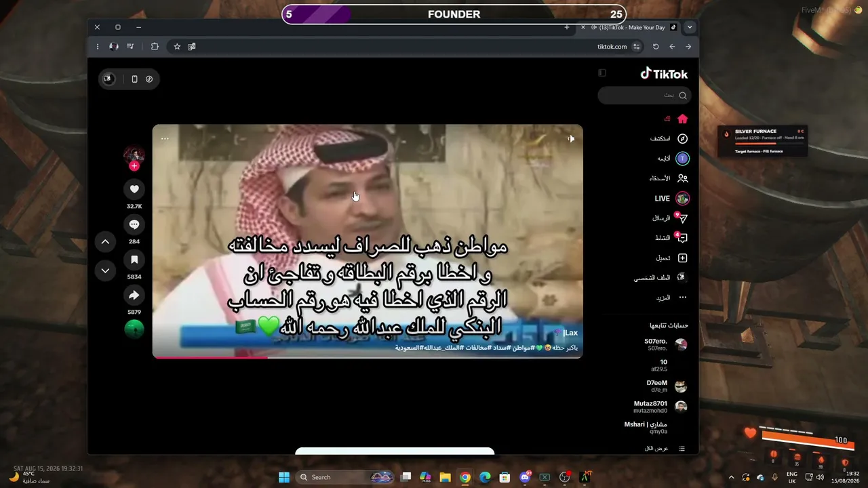
Task: Like the video with the heart icon
Action: (x=134, y=189)
